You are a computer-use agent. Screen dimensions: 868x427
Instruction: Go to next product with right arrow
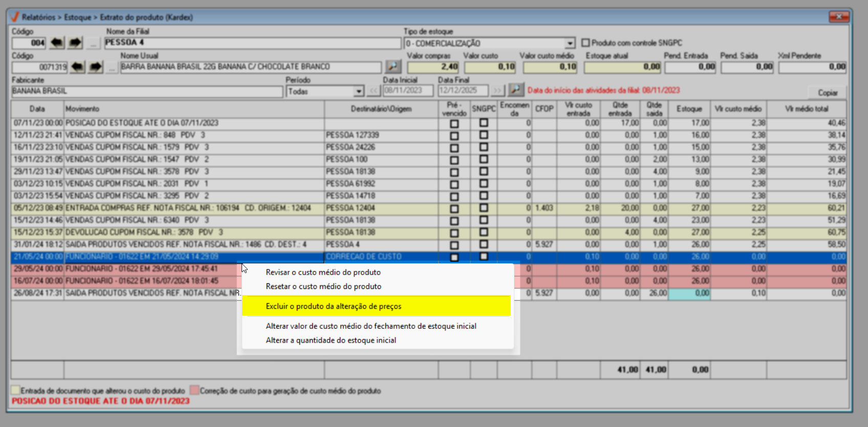pos(96,67)
